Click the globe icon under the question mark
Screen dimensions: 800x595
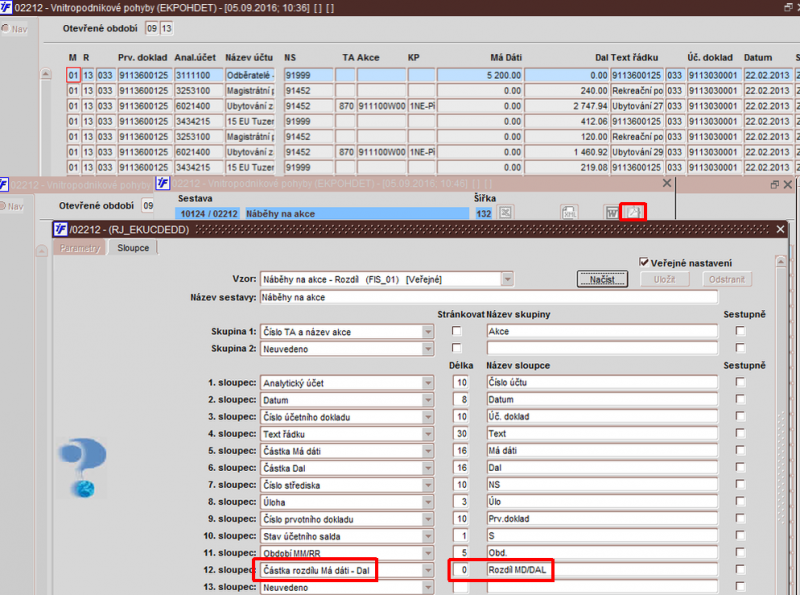[85, 489]
